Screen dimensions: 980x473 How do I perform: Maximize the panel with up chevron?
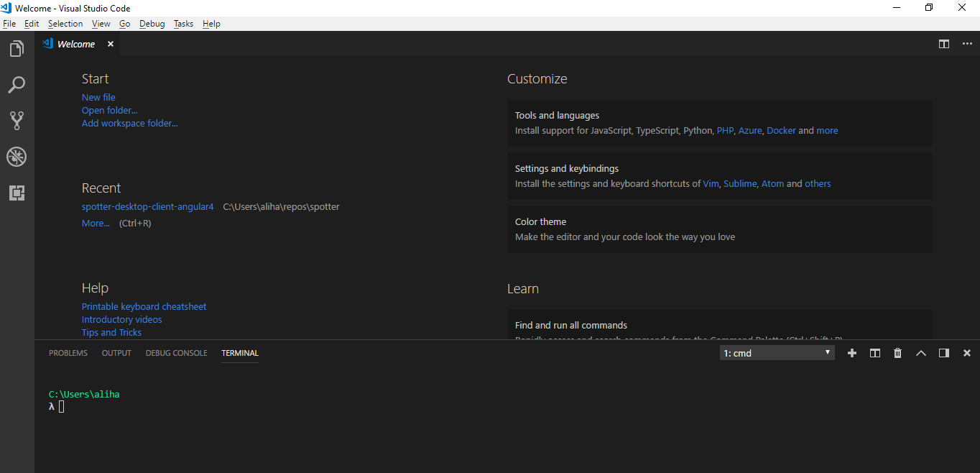921,353
